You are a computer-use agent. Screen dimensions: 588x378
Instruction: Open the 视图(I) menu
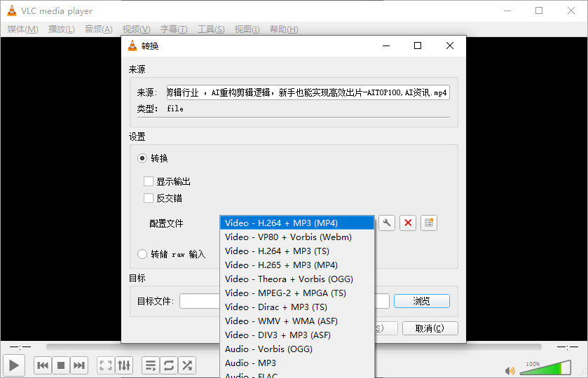[247, 29]
